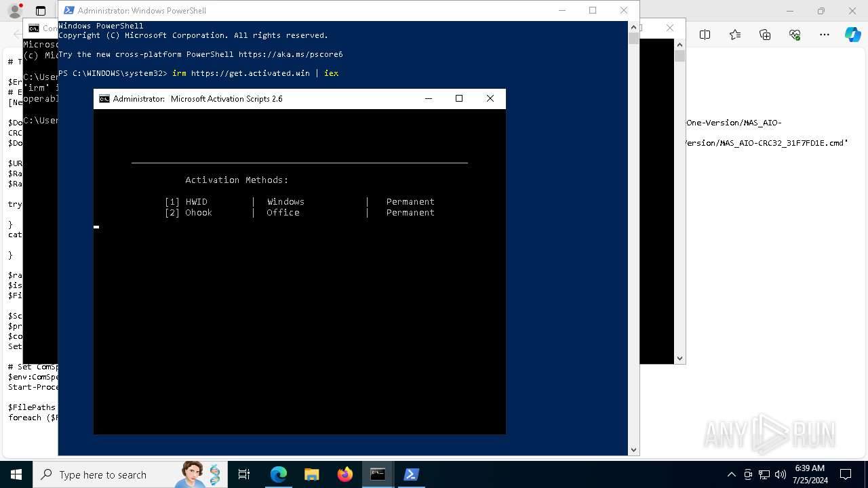The width and height of the screenshot is (868, 488).
Task: Click the Office label in Ohook row
Action: click(283, 213)
